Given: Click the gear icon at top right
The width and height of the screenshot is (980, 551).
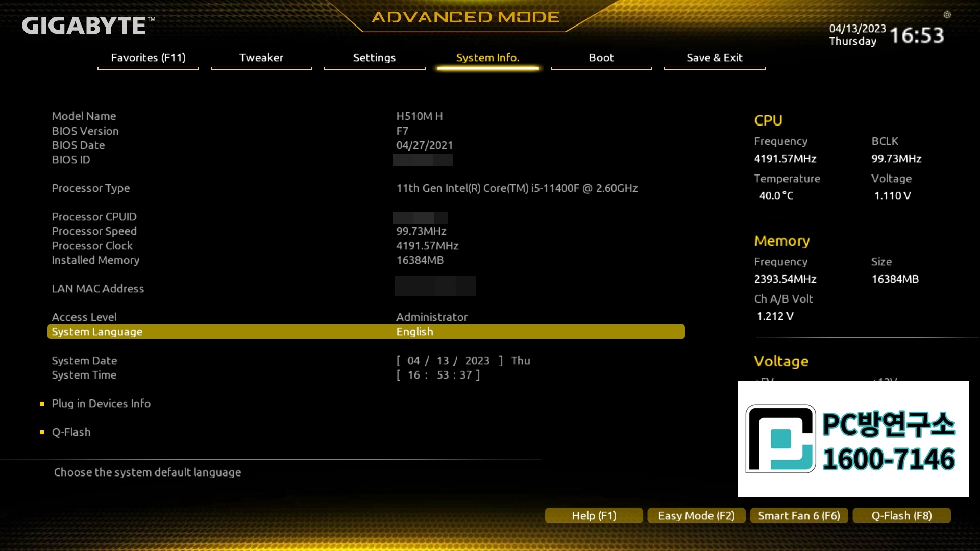Looking at the screenshot, I should 947,15.
